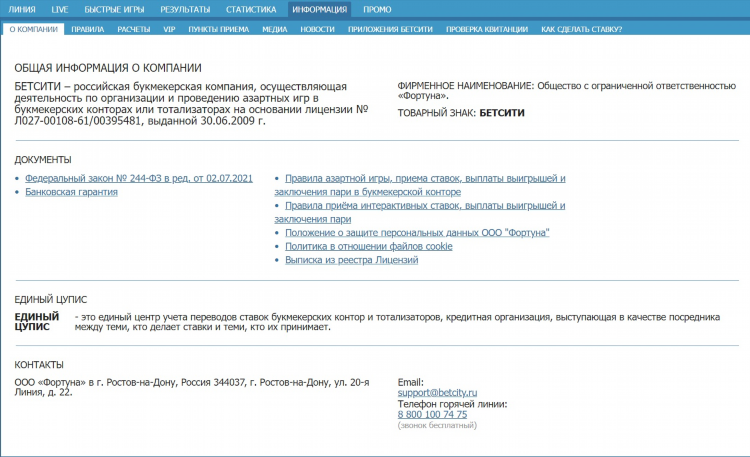Open Правила азартной игры, приема ставок link
The image size is (750, 457).
420,185
